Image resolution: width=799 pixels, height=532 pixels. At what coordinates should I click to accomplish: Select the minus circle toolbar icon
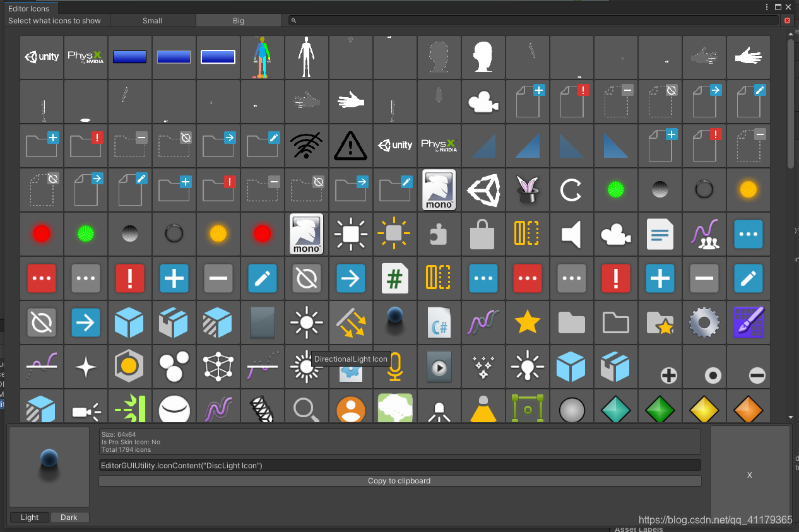tap(757, 376)
